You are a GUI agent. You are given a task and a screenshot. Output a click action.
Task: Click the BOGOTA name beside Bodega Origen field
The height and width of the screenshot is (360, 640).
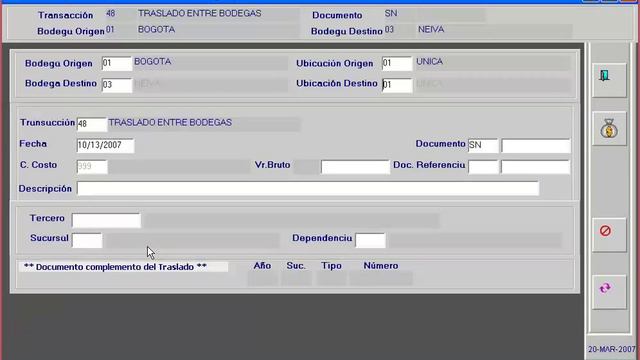click(153, 62)
